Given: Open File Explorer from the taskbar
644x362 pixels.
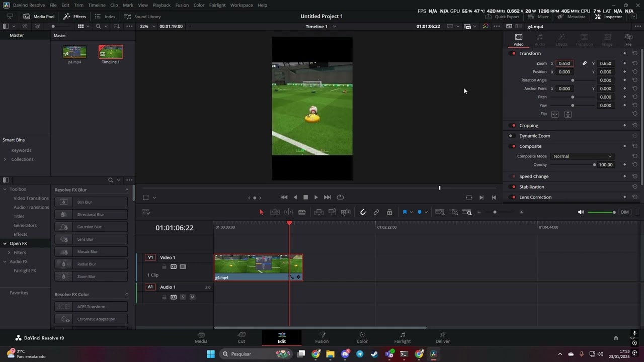Looking at the screenshot, I should [330, 354].
